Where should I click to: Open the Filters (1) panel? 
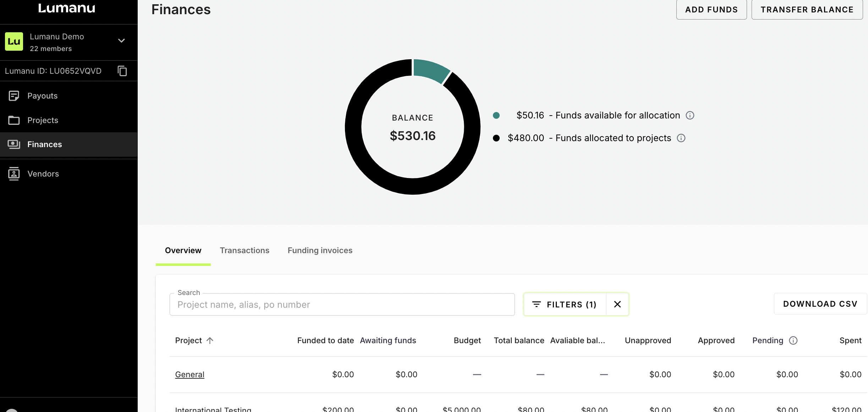point(565,304)
